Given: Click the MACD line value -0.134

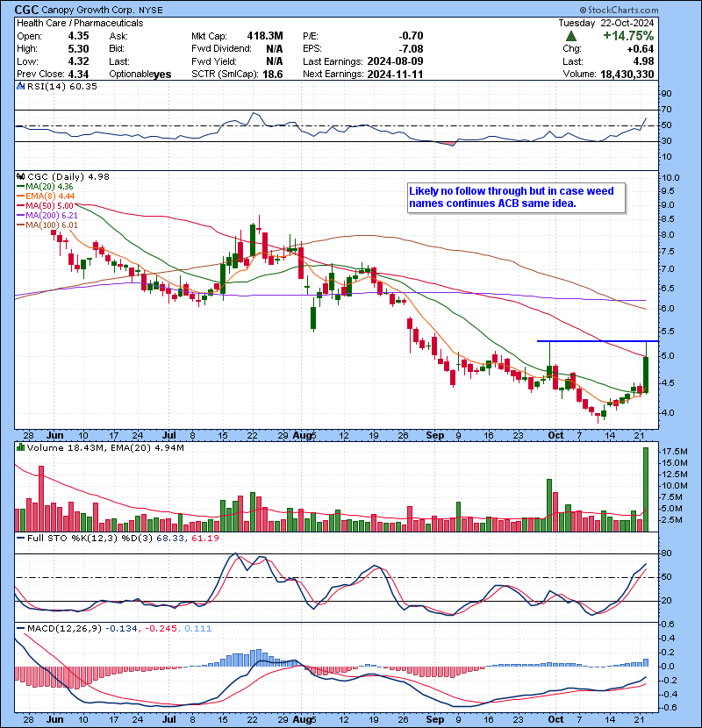Looking at the screenshot, I should click(x=122, y=629).
